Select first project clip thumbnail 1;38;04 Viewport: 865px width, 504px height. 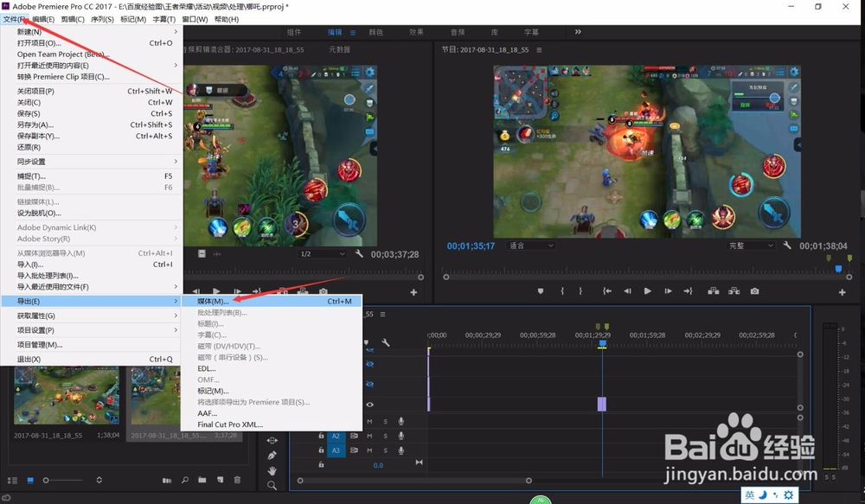[67, 396]
